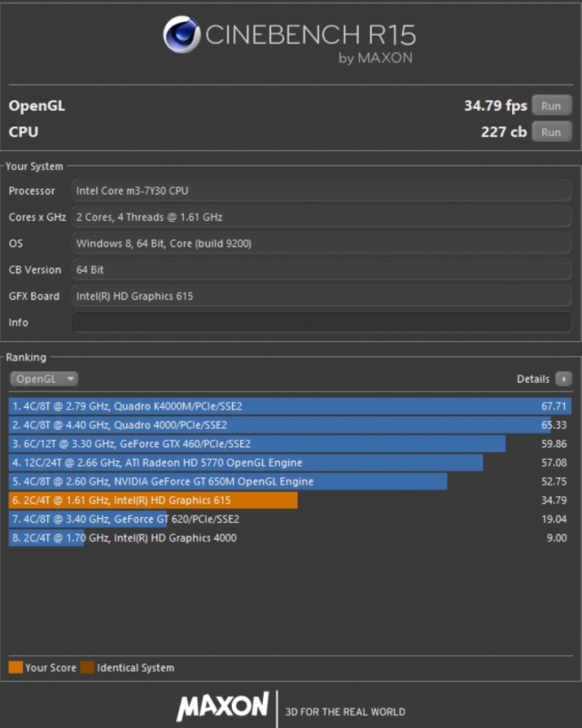The image size is (582, 728).
Task: Select ranking row GeForce GT 620
Action: click(x=290, y=519)
